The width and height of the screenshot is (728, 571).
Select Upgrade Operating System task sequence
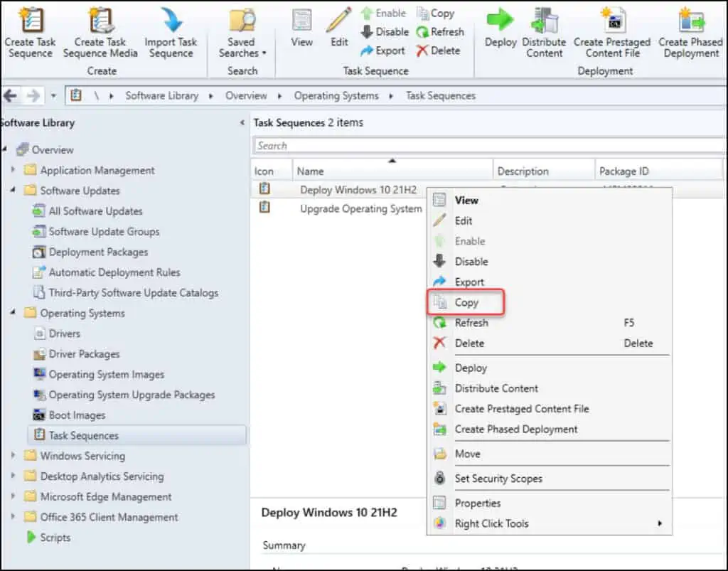pyautogui.click(x=360, y=209)
